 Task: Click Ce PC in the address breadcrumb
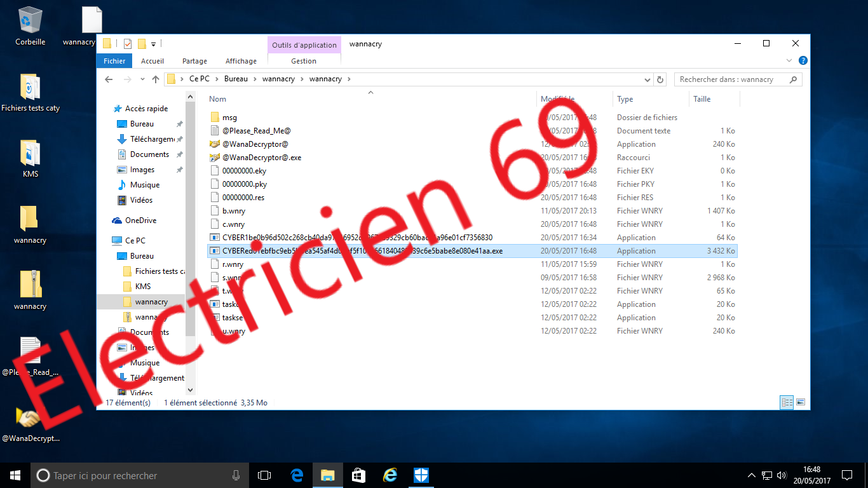click(199, 79)
